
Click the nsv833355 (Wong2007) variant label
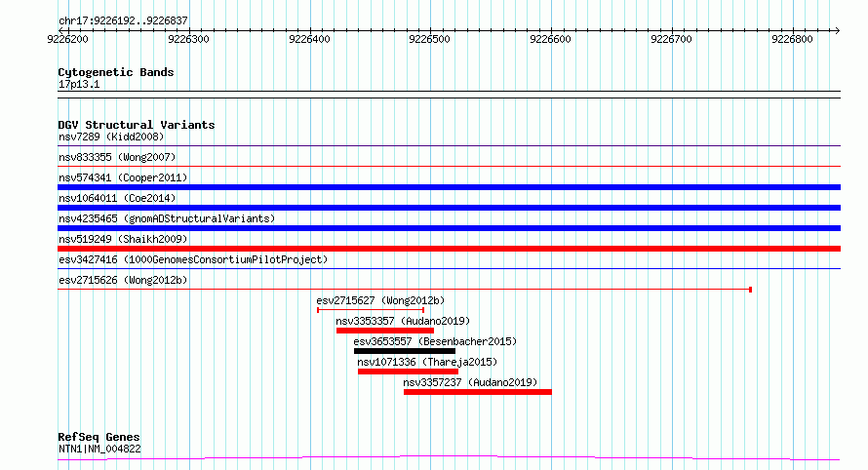(x=117, y=157)
